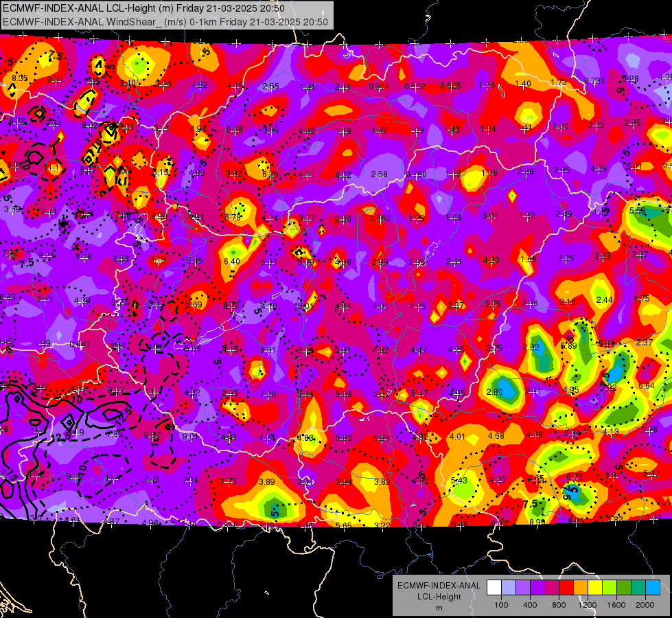The image size is (672, 618).
Task: Pick the orange swatch in the LCL-Height legend
Action: click(581, 588)
